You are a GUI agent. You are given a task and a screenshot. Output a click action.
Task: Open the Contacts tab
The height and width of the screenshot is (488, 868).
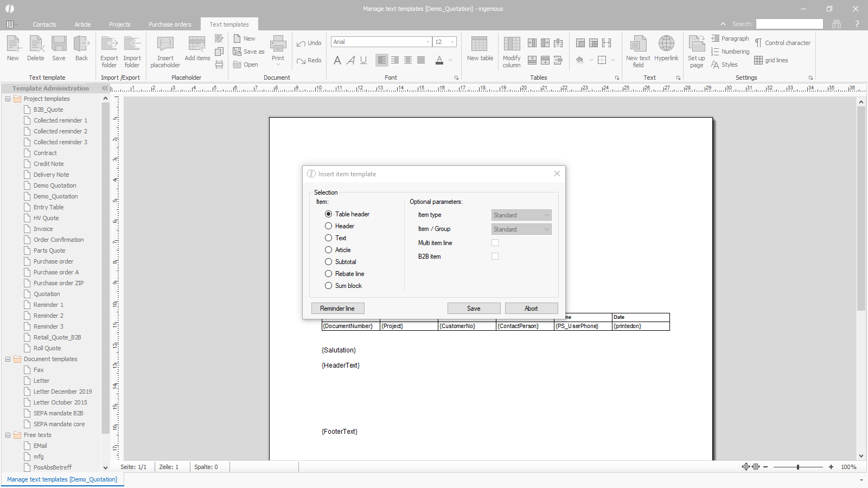pos(44,24)
